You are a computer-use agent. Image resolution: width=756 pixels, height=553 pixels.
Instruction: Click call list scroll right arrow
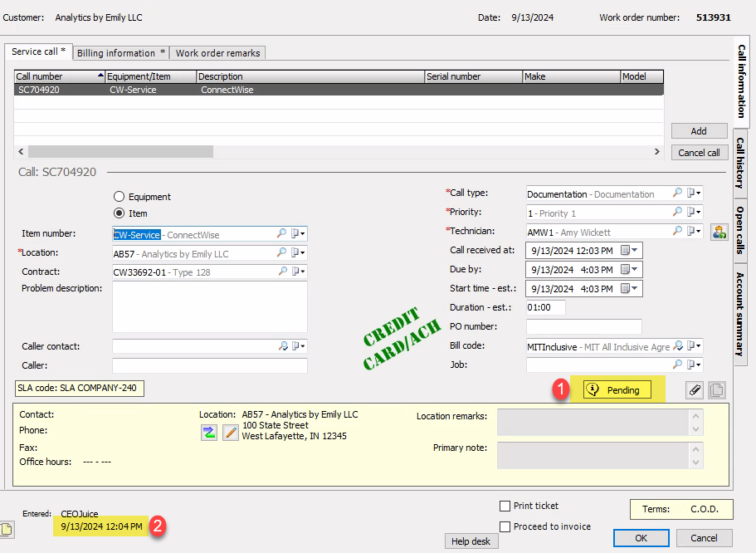pos(656,151)
